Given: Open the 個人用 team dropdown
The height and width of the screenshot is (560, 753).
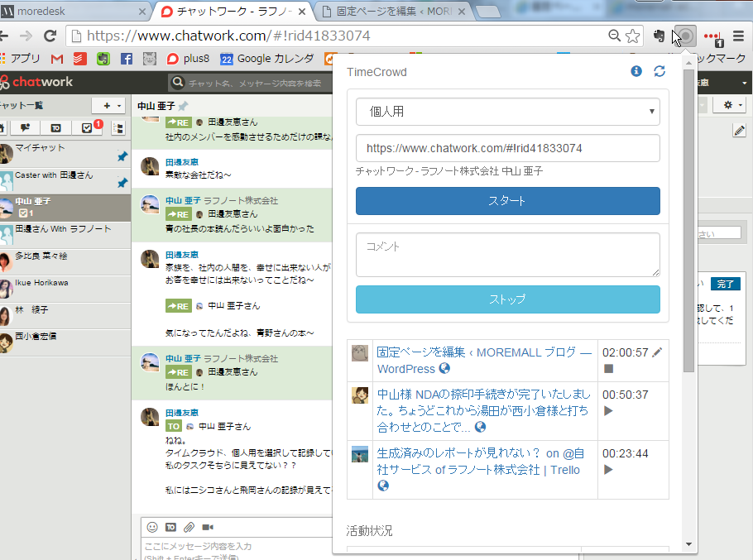Looking at the screenshot, I should click(507, 112).
